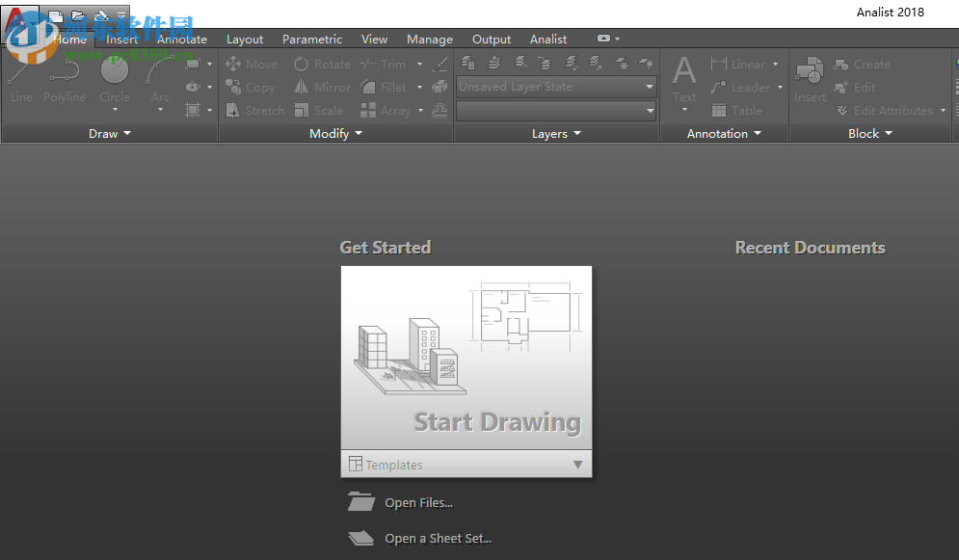This screenshot has width=959, height=560.
Task: Expand the Modify panel options
Action: pos(335,134)
